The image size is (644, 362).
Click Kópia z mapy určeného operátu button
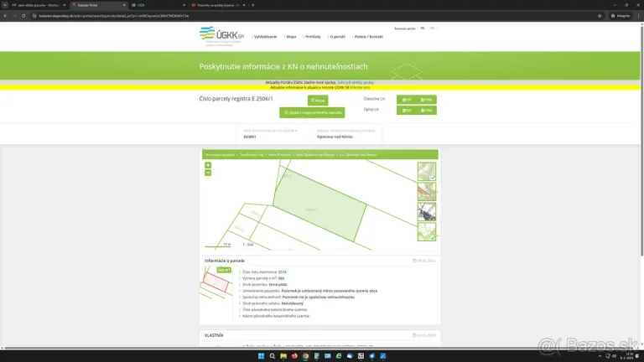pos(312,112)
